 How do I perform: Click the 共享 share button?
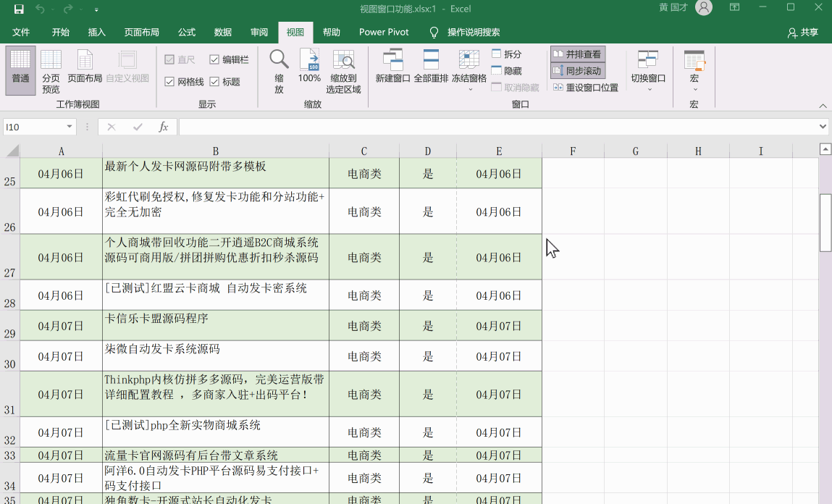pyautogui.click(x=803, y=33)
